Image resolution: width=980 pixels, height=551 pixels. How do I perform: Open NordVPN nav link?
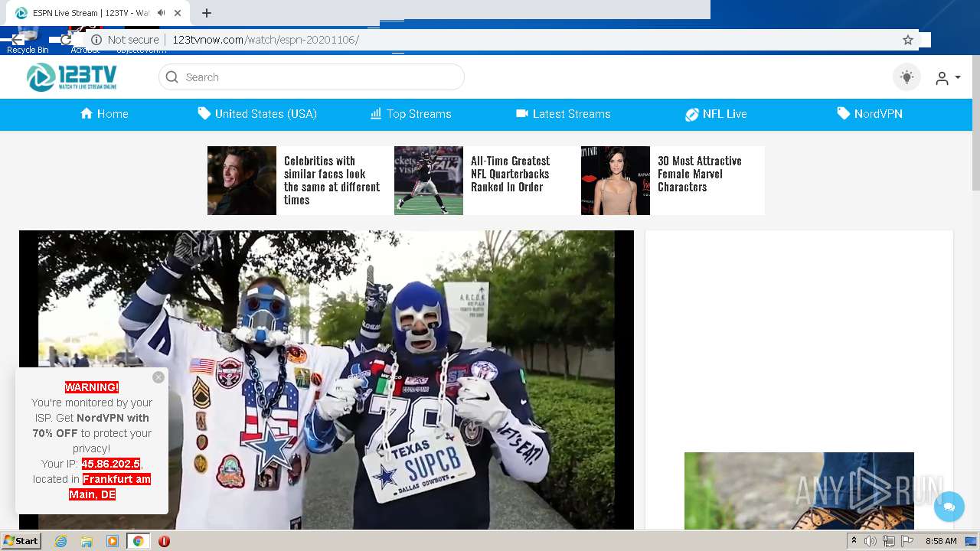(x=870, y=114)
